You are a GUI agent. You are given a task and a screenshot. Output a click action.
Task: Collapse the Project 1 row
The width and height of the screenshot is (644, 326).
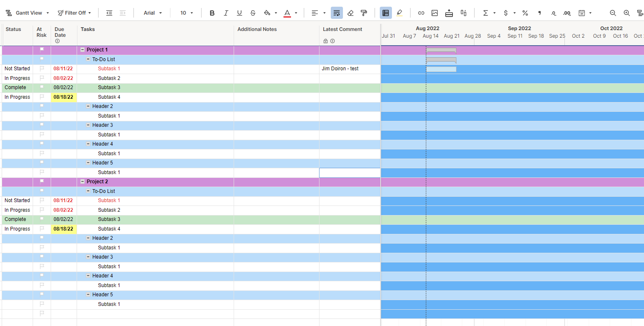[82, 50]
